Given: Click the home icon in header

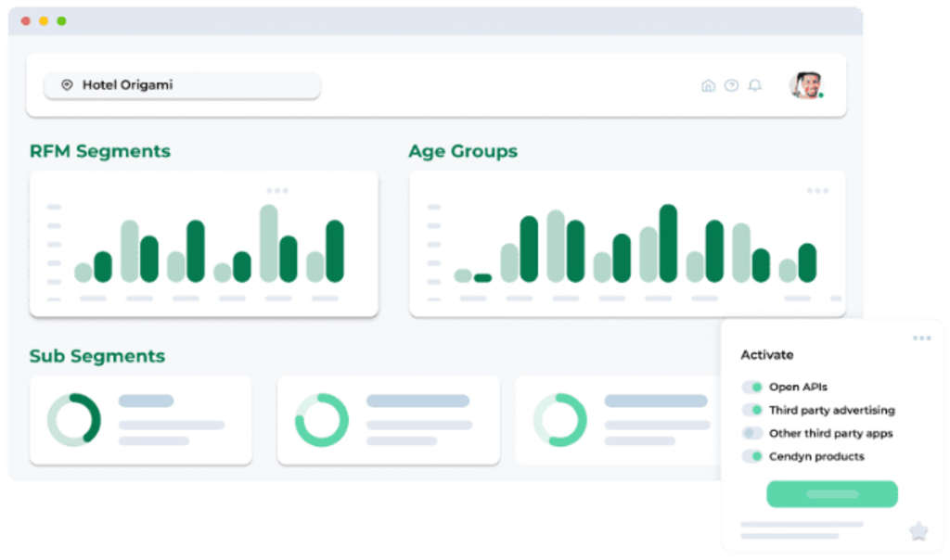Looking at the screenshot, I should (x=708, y=85).
